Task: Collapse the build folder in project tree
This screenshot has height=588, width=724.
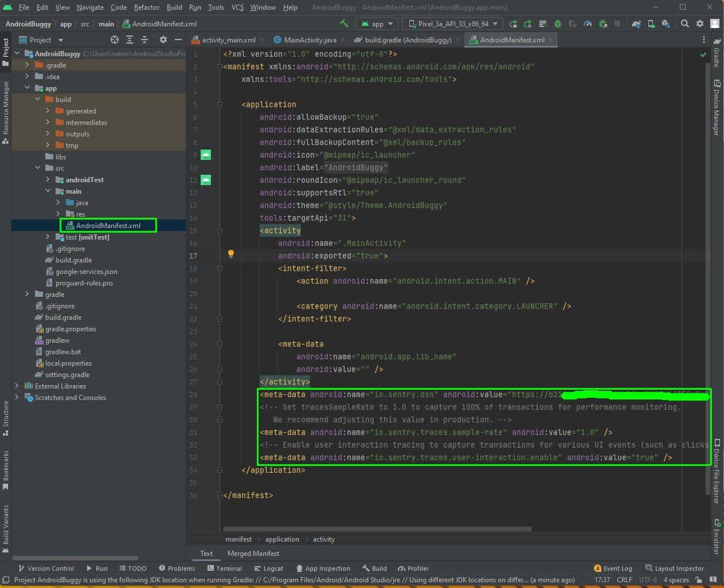Action: 38,99
